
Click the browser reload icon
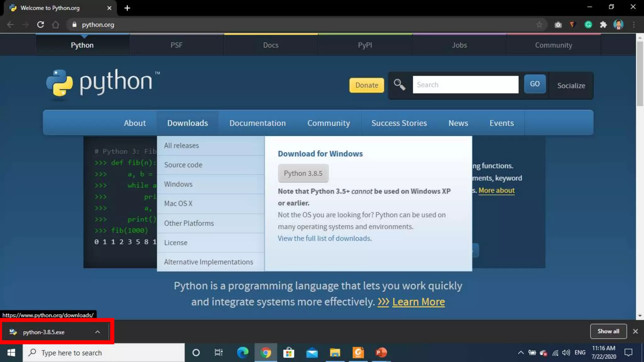40,25
